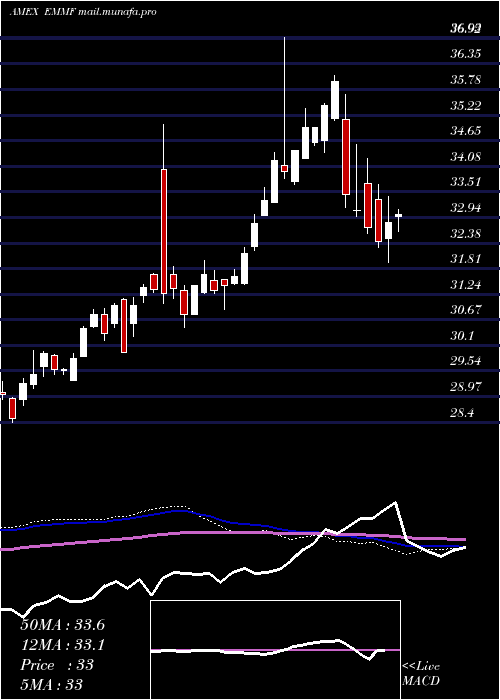The height and width of the screenshot is (700, 500).
Task: Select the 34.65 price axis label
Action: click(x=466, y=131)
